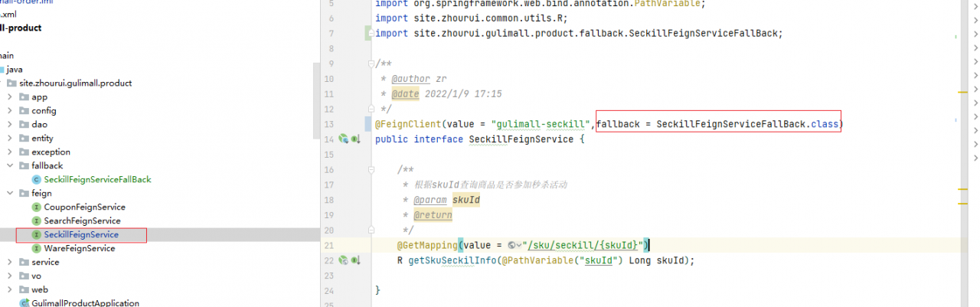Viewport: 980px width, 307px height.
Task: Click the interface icon beside SearchFeignService
Action: [x=36, y=220]
